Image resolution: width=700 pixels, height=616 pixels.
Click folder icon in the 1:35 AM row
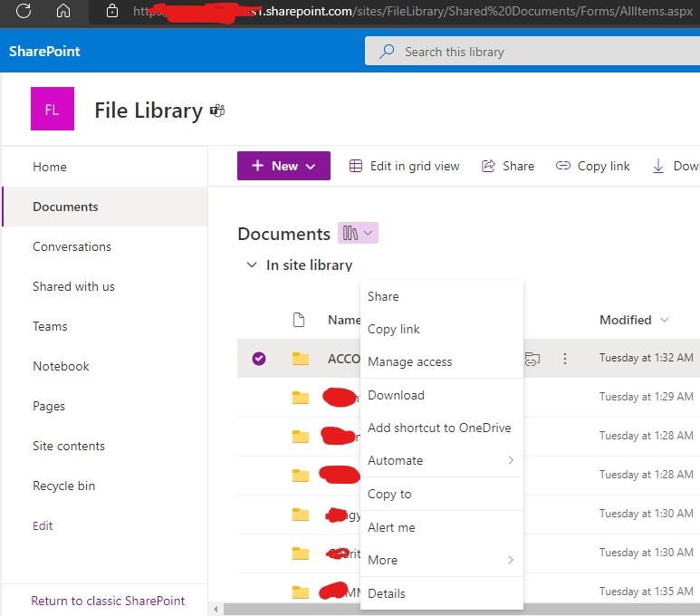tap(301, 592)
